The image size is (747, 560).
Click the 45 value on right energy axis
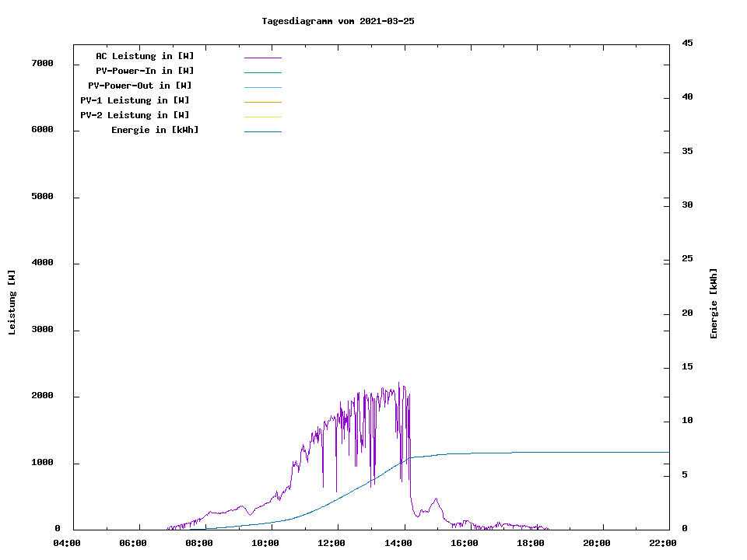pos(687,43)
